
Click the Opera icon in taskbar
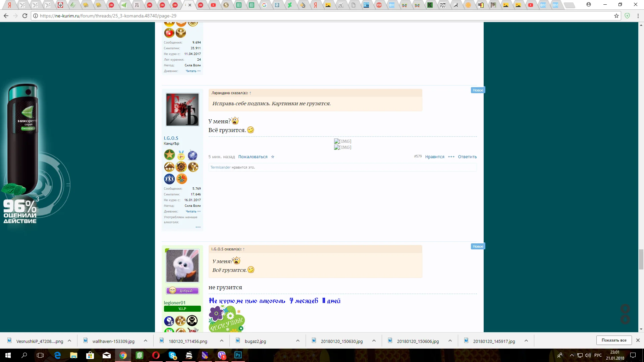point(156,355)
